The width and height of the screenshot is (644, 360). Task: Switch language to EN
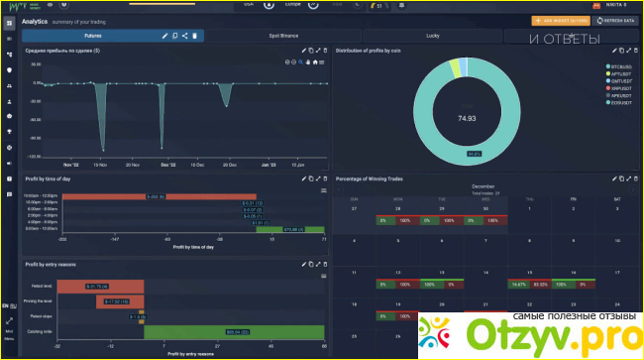click(5, 306)
